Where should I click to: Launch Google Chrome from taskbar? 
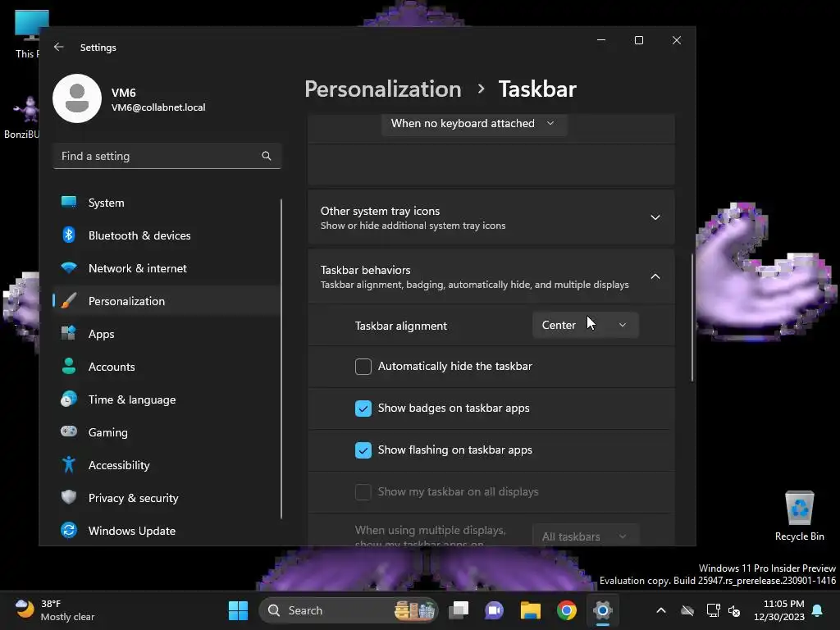click(566, 610)
